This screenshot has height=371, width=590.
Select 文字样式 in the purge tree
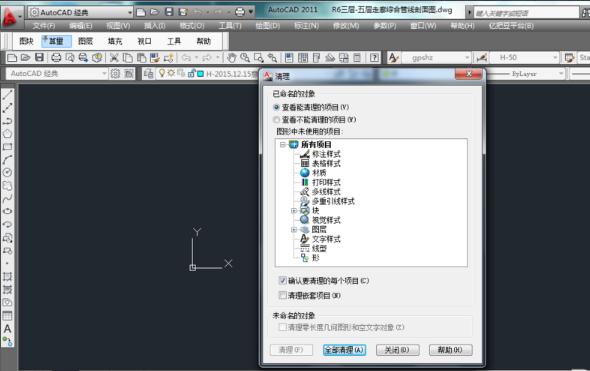[x=326, y=239]
